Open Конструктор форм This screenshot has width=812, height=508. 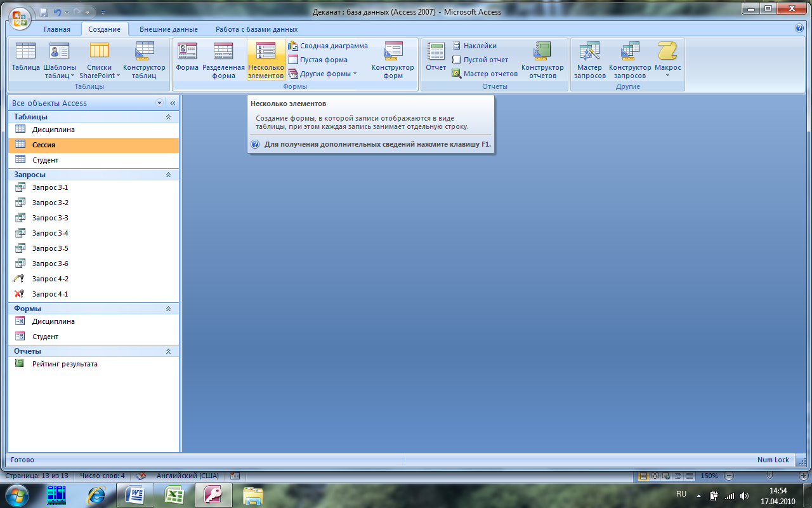(x=393, y=60)
